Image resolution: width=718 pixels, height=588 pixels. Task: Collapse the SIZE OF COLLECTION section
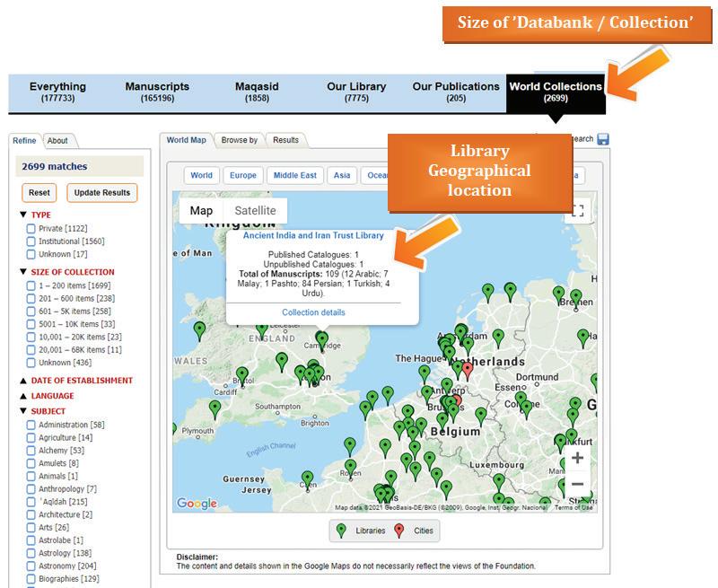click(23, 272)
